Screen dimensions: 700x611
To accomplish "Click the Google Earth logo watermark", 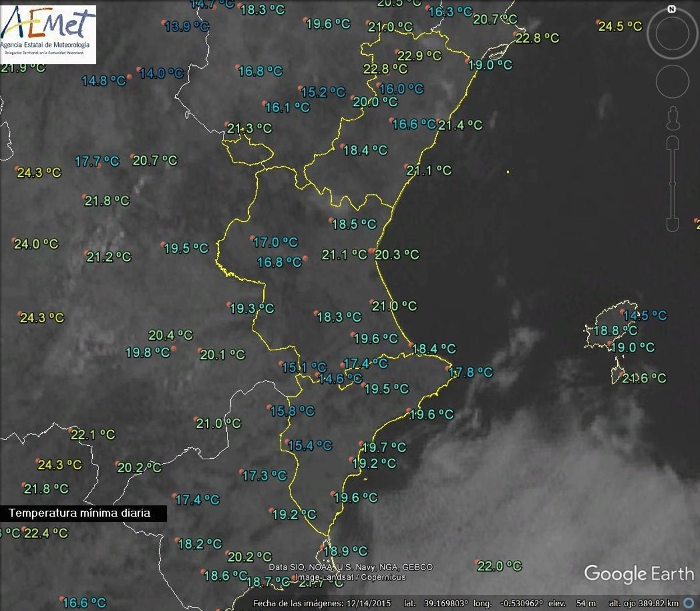I will 639,574.
